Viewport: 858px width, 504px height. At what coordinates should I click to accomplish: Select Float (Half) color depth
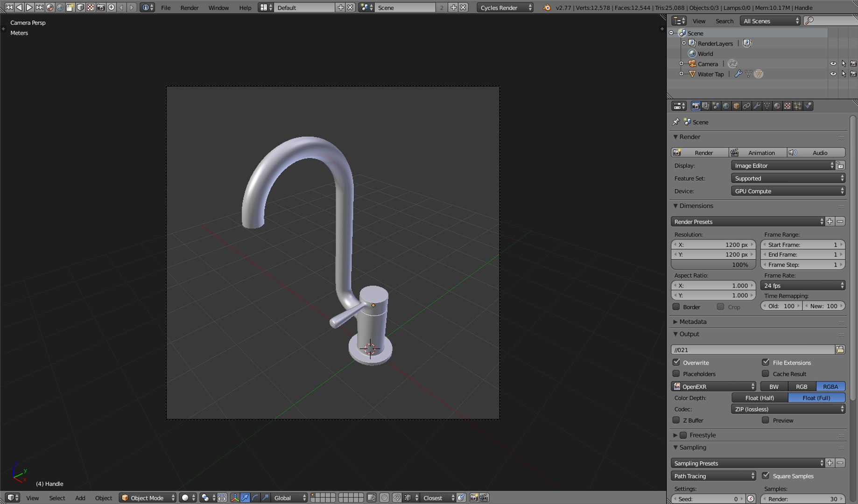pos(760,398)
